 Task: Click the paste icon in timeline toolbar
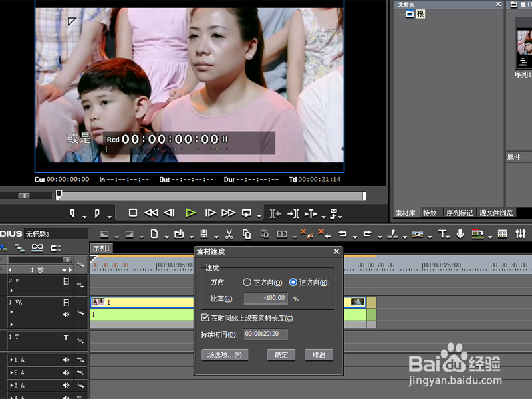point(264,234)
